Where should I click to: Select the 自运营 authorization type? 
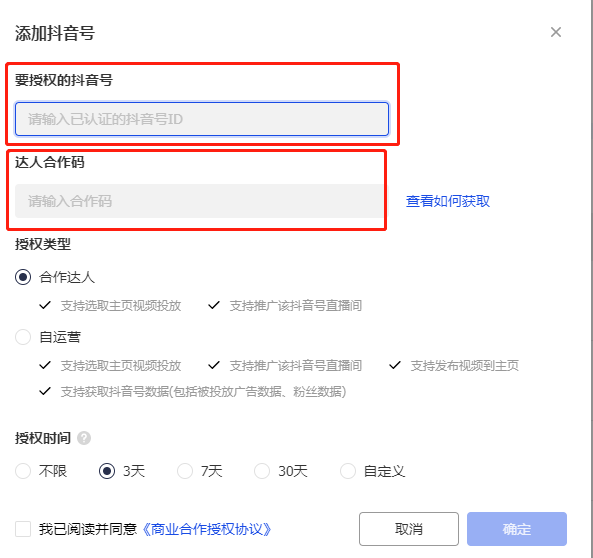pos(23,337)
